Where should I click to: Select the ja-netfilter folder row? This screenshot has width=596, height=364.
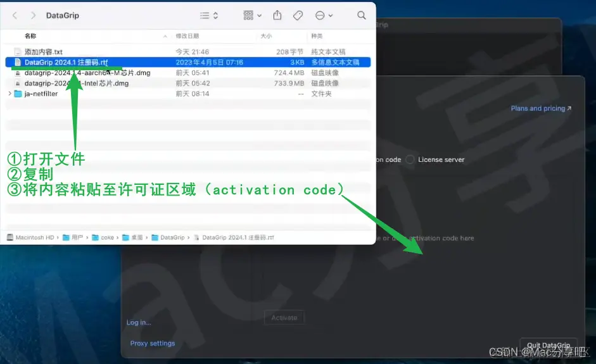[x=187, y=94]
